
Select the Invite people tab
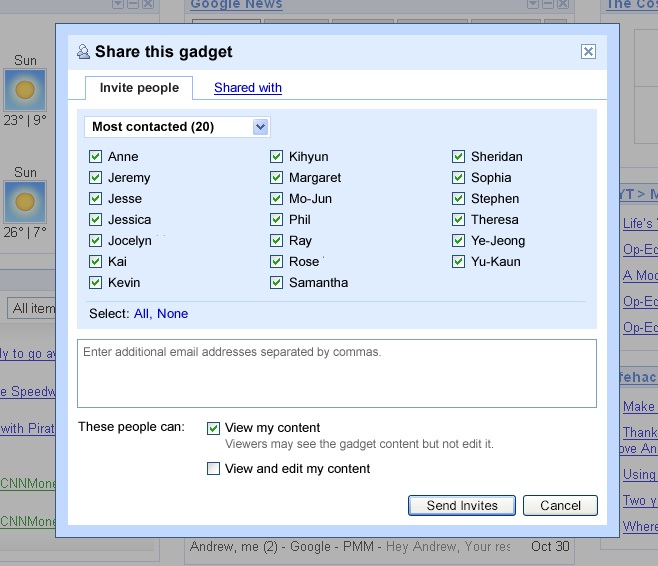coord(139,88)
